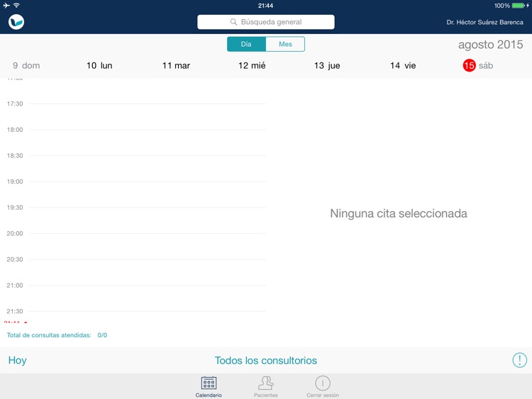532x399 pixels.
Task: Tap the airplane mode icon in the status bar
Action: tap(6, 6)
